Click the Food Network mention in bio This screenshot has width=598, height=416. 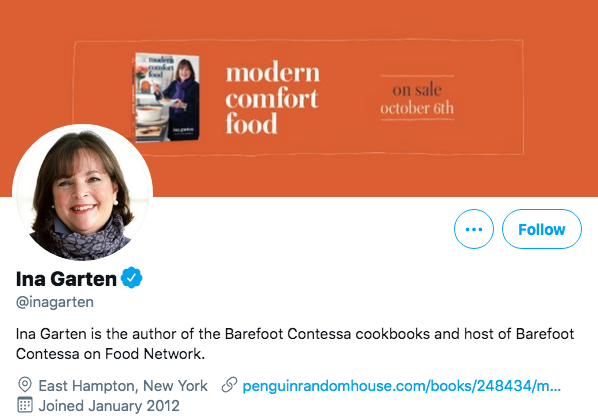(154, 354)
